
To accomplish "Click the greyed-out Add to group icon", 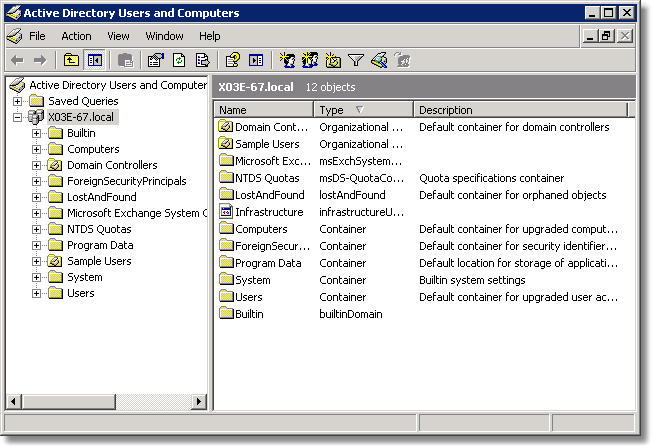I will [x=403, y=61].
